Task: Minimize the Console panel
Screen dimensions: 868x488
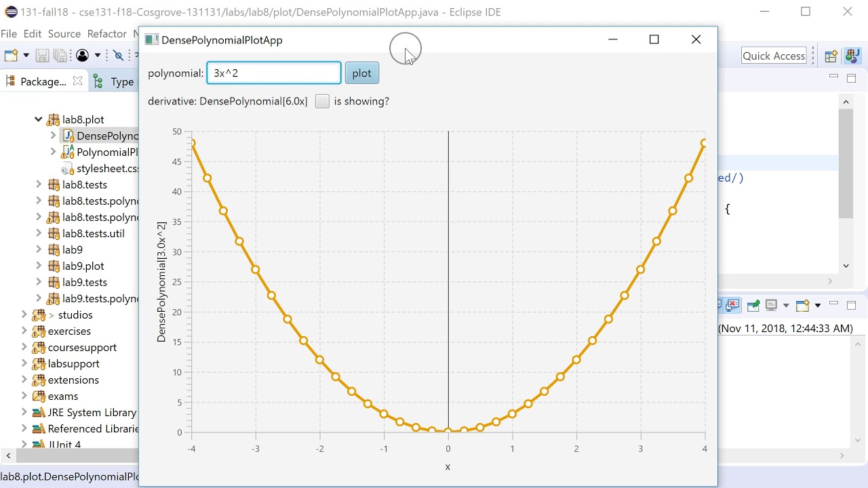Action: click(x=834, y=304)
